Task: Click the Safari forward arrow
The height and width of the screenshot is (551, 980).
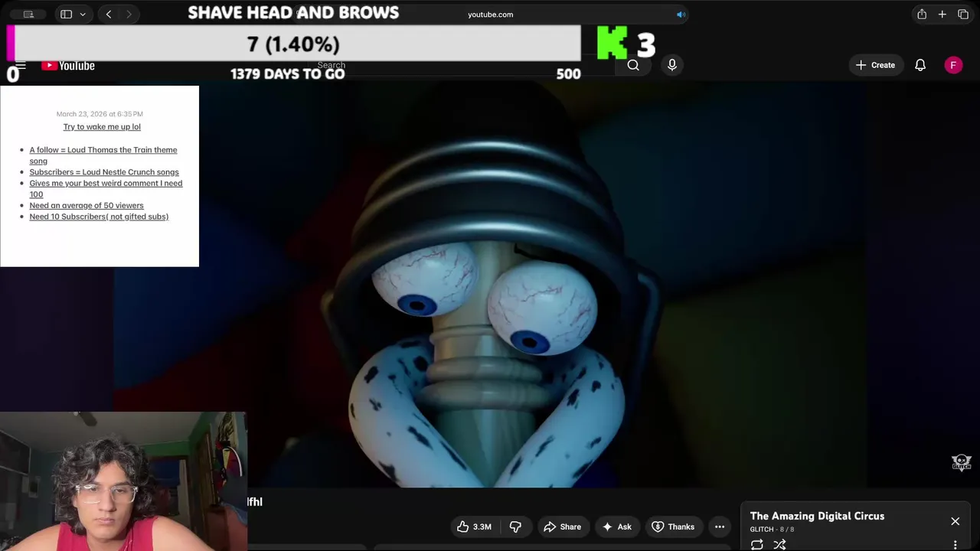Action: [129, 15]
